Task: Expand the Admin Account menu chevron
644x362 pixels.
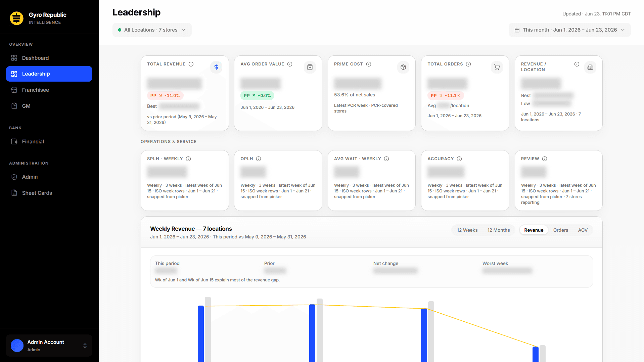Action: click(x=85, y=346)
